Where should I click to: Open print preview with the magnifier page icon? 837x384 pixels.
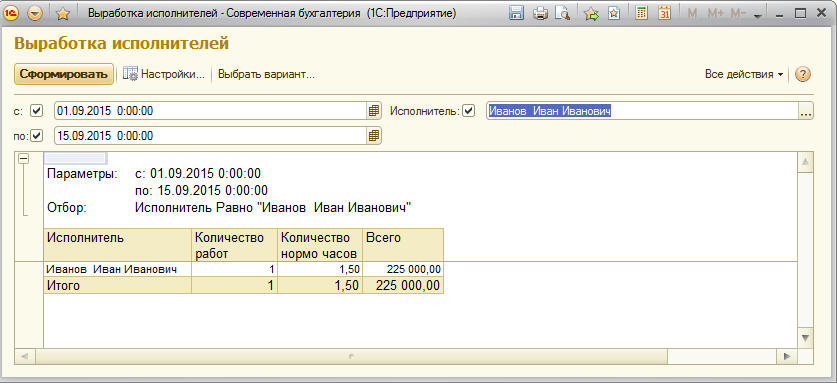(563, 14)
